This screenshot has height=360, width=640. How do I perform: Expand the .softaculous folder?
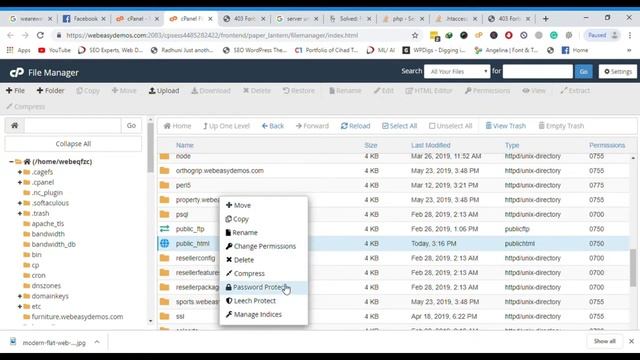(x=20, y=203)
